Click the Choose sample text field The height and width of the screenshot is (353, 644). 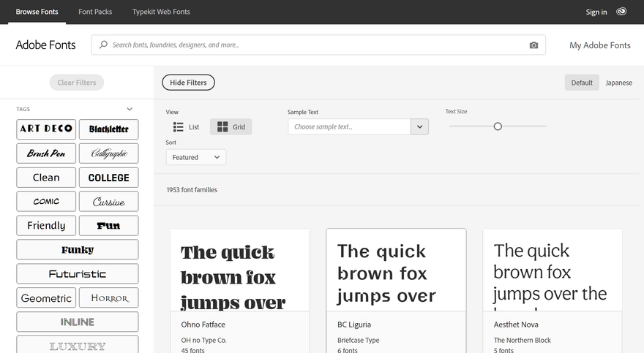click(x=349, y=126)
